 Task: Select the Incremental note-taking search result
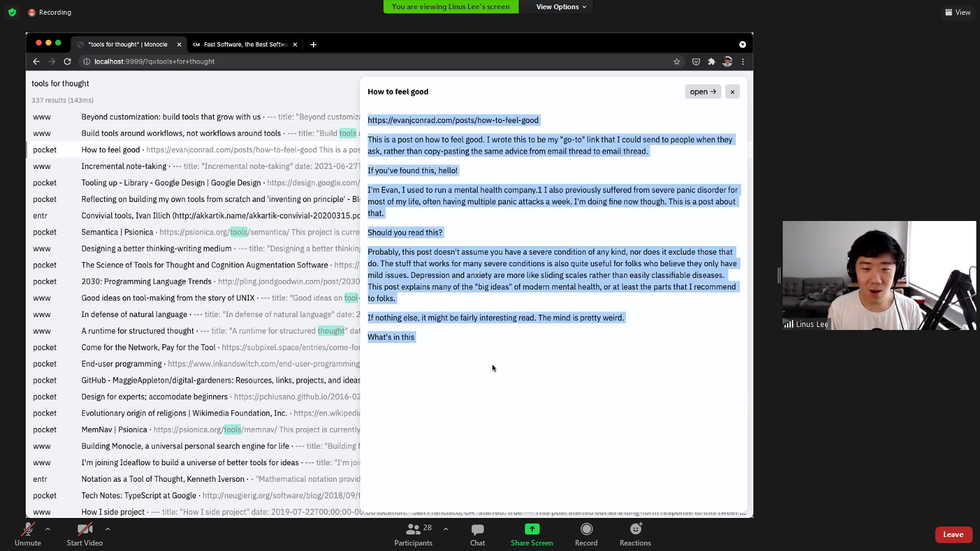pos(124,167)
